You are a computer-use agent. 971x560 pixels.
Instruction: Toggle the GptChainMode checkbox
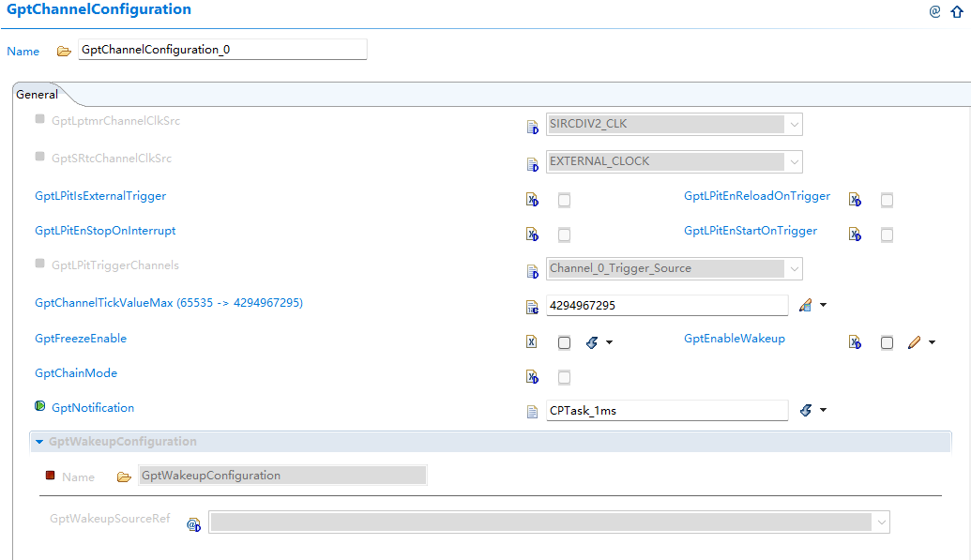[x=564, y=377]
